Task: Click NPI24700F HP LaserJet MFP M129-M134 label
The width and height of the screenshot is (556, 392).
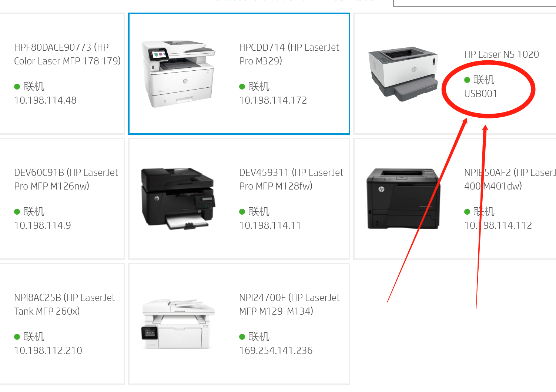Action: click(289, 304)
